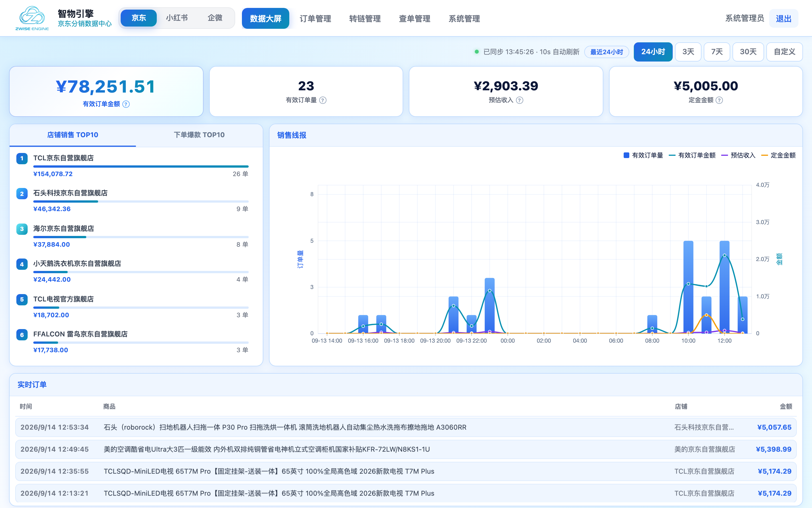Click rank 3 badge for 海尔京东自营旗舰店
Image resolution: width=812 pixels, height=508 pixels.
22,229
